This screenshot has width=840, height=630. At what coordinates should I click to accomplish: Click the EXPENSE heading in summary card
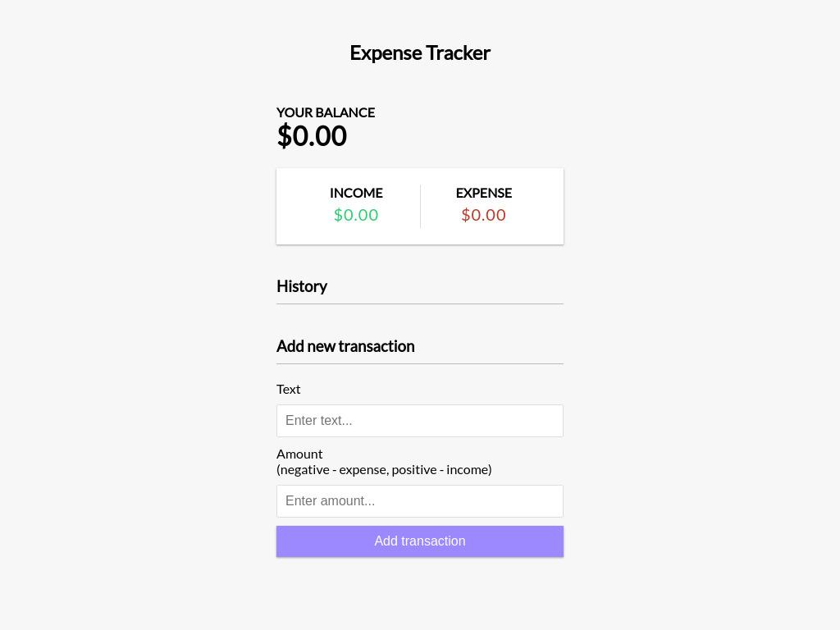tap(483, 193)
